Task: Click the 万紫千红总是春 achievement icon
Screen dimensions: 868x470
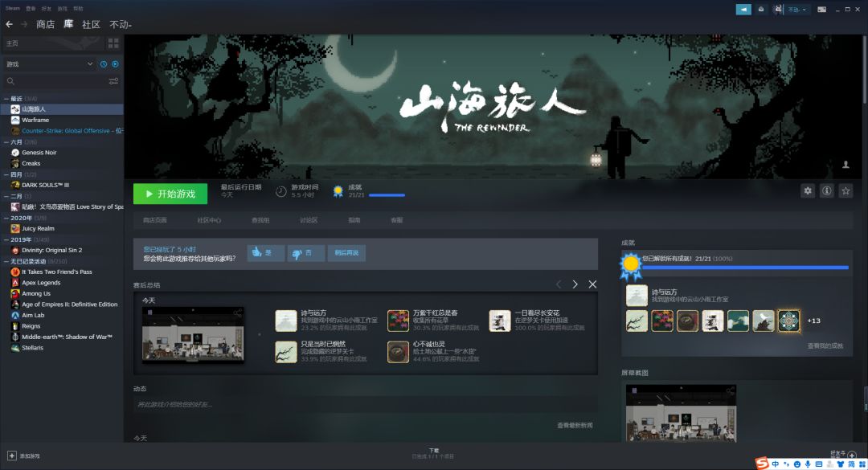Action: pos(398,321)
